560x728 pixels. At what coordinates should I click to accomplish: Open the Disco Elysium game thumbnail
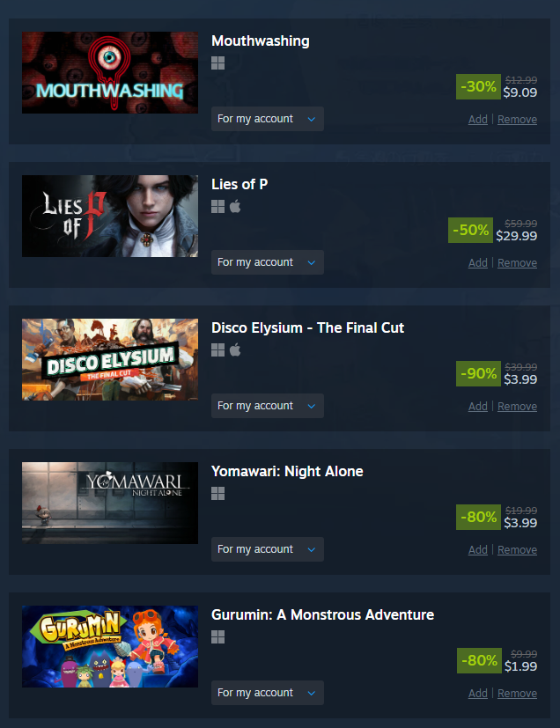click(x=110, y=359)
